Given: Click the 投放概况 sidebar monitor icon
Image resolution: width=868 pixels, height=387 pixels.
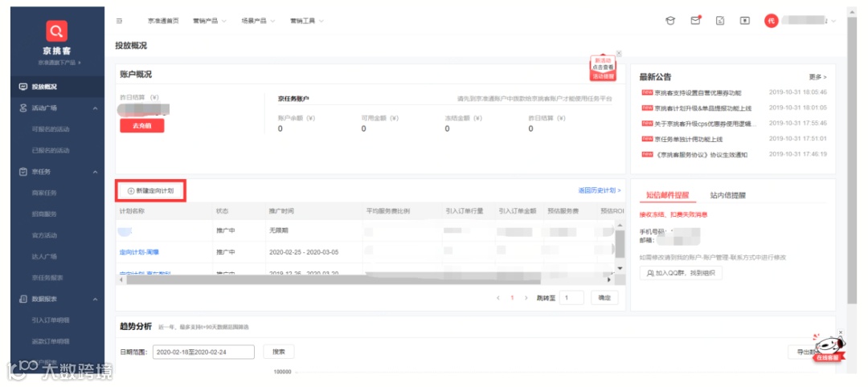Looking at the screenshot, I should tap(23, 87).
